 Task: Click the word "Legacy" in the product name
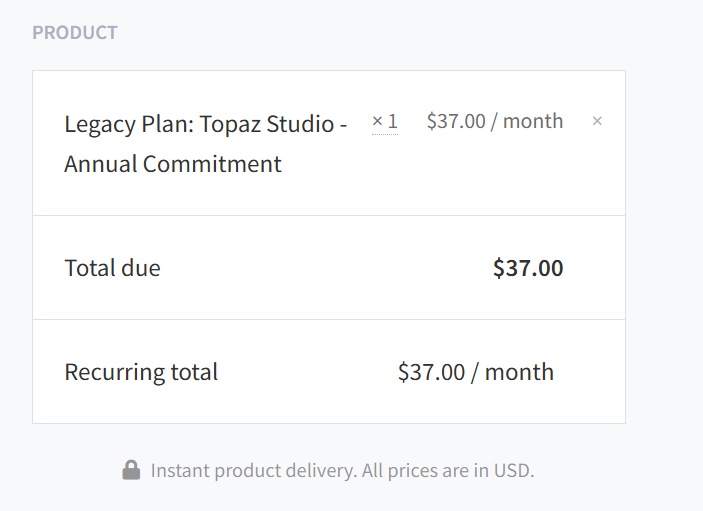pos(97,125)
